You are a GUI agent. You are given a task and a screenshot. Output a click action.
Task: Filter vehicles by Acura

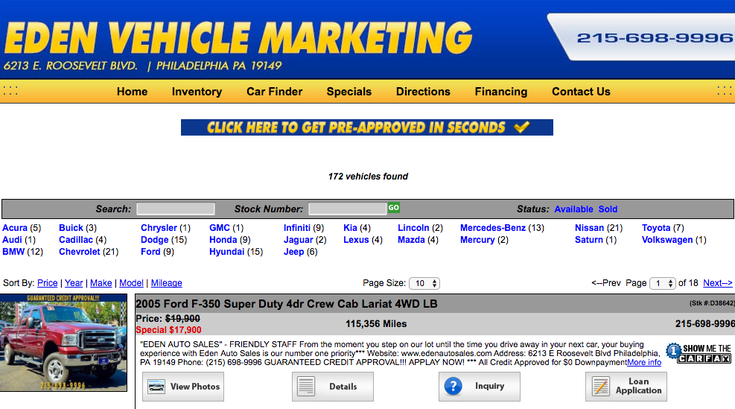pyautogui.click(x=15, y=228)
